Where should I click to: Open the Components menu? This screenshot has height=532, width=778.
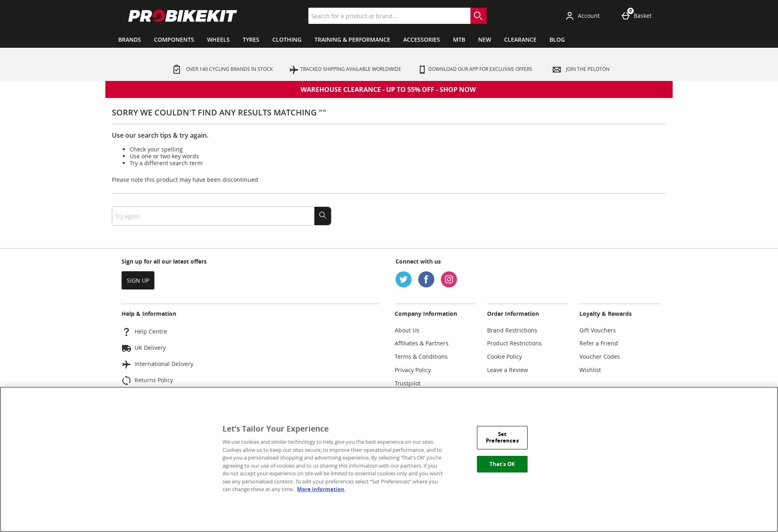pos(174,40)
